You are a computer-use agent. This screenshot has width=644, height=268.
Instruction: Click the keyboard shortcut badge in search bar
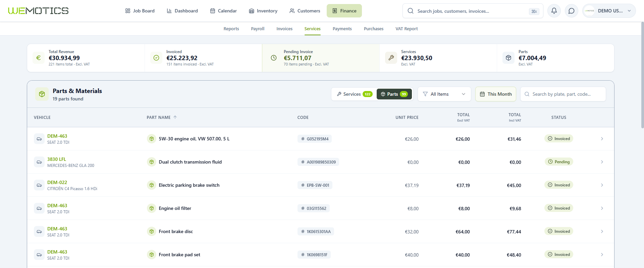[534, 11]
